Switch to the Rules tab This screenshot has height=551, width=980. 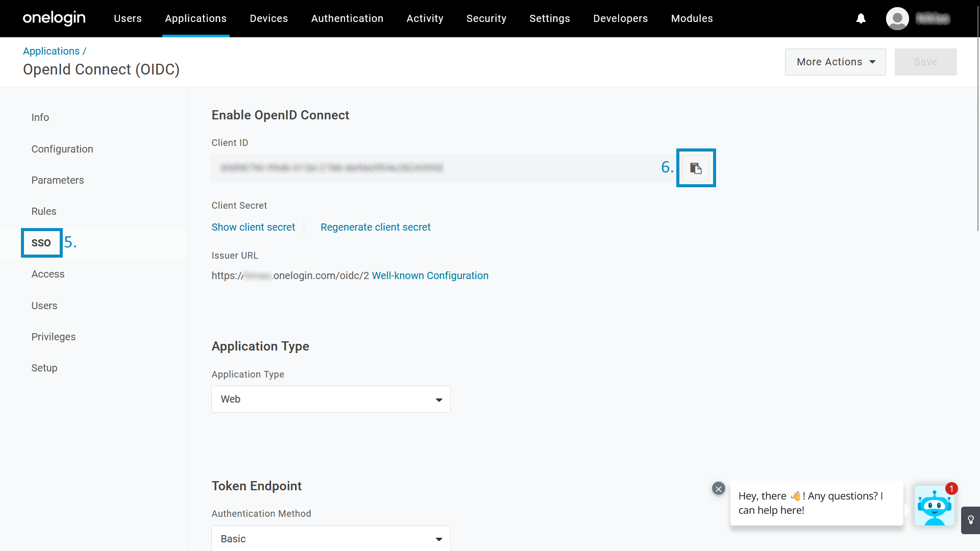click(44, 211)
